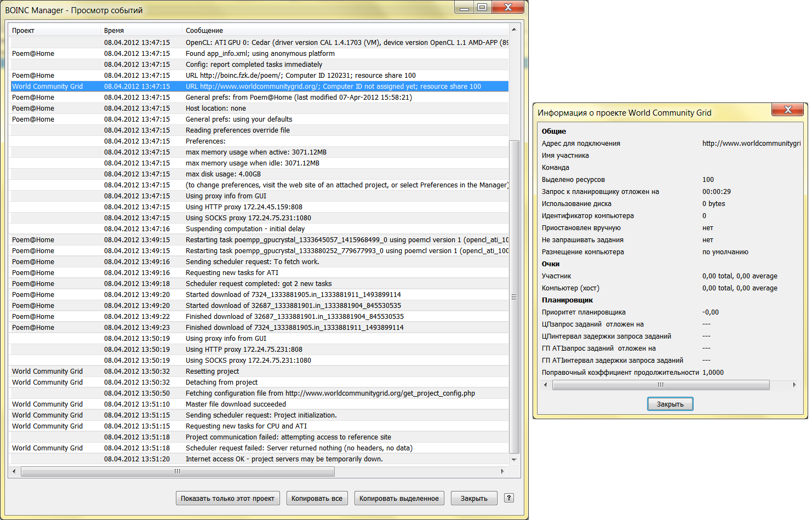Image resolution: width=812 pixels, height=520 pixels.
Task: Click the project info dialog's horizontal scrollbar thumb
Action: click(x=661, y=385)
